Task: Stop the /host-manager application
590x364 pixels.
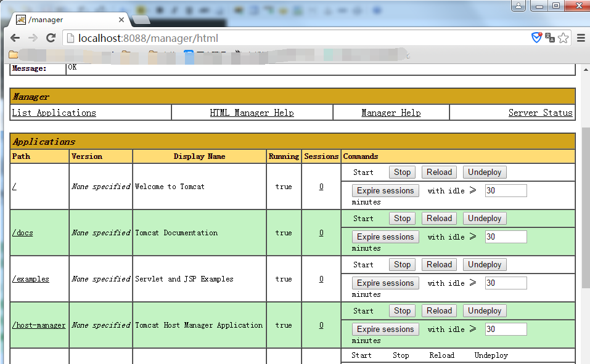Action: (402, 311)
